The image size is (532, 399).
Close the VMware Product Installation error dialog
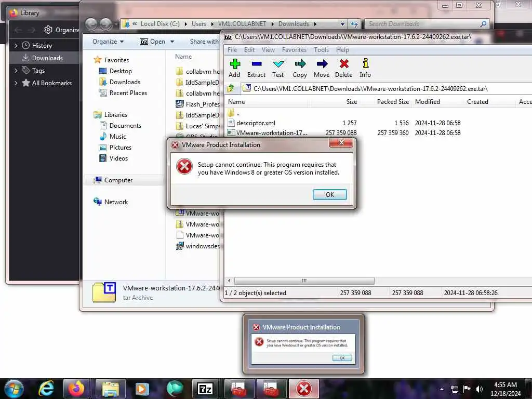[341, 142]
